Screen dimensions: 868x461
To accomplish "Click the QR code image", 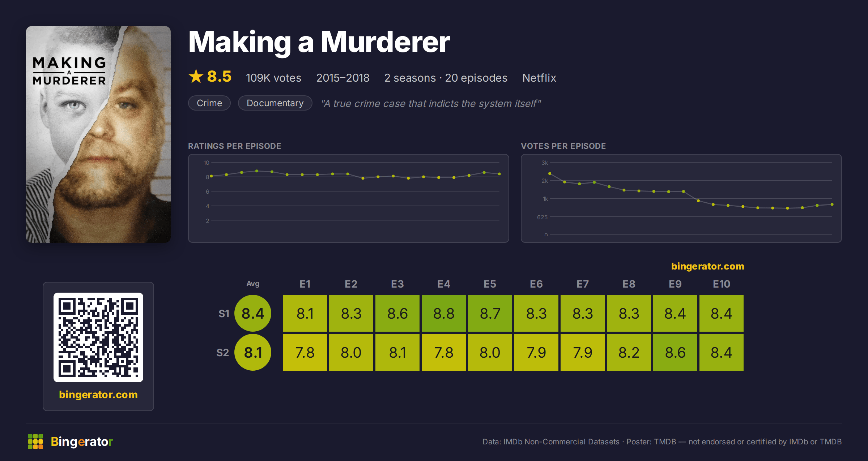I will click(98, 337).
